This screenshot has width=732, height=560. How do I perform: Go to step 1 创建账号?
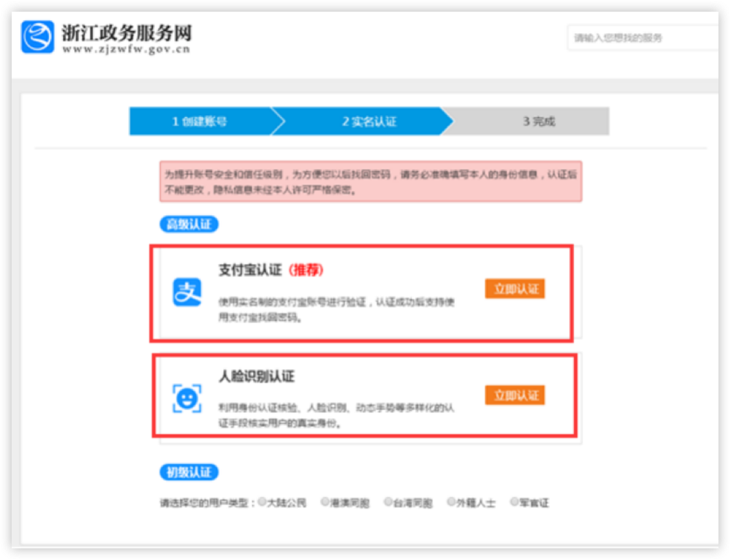pyautogui.click(x=200, y=121)
